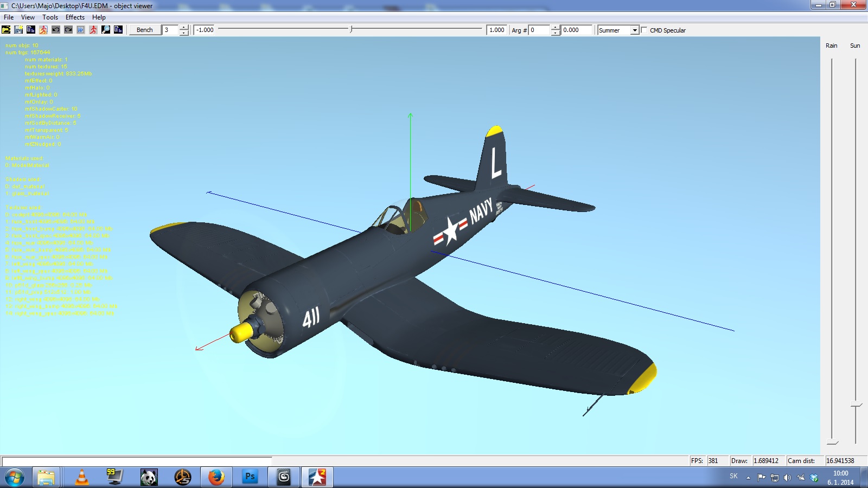Image resolution: width=868 pixels, height=488 pixels.
Task: Click the redo arrow toolbar icon
Action: coord(68,30)
